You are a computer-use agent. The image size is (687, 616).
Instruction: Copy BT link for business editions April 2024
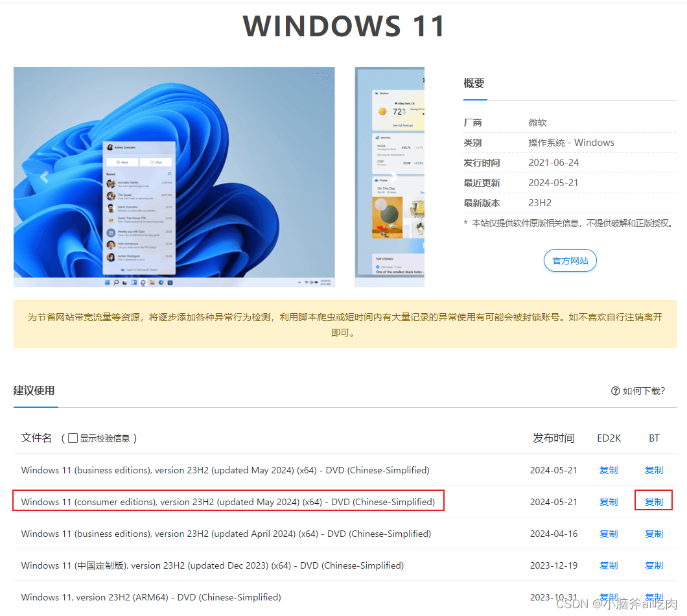[654, 534]
